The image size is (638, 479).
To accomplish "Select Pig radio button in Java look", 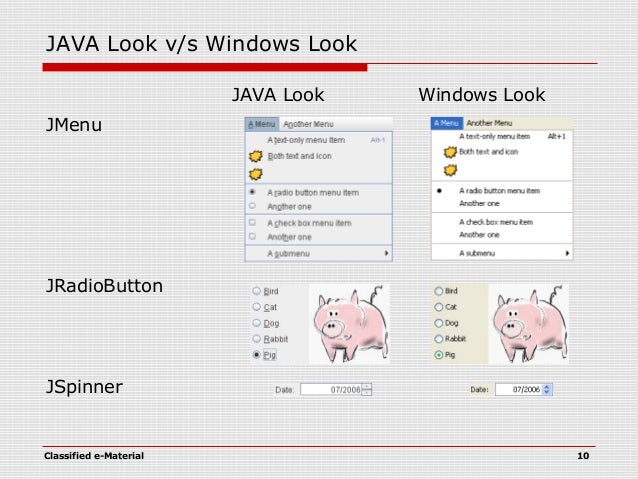I will point(264,355).
